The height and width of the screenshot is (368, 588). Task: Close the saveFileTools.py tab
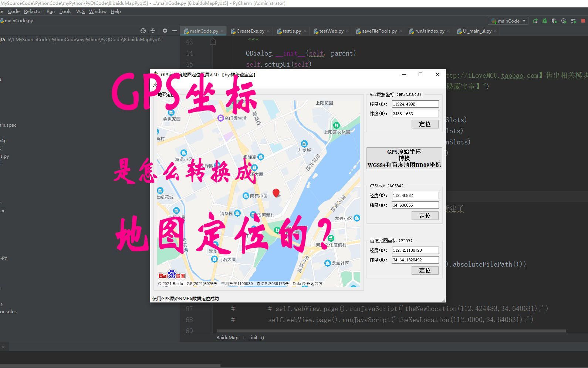(x=401, y=31)
